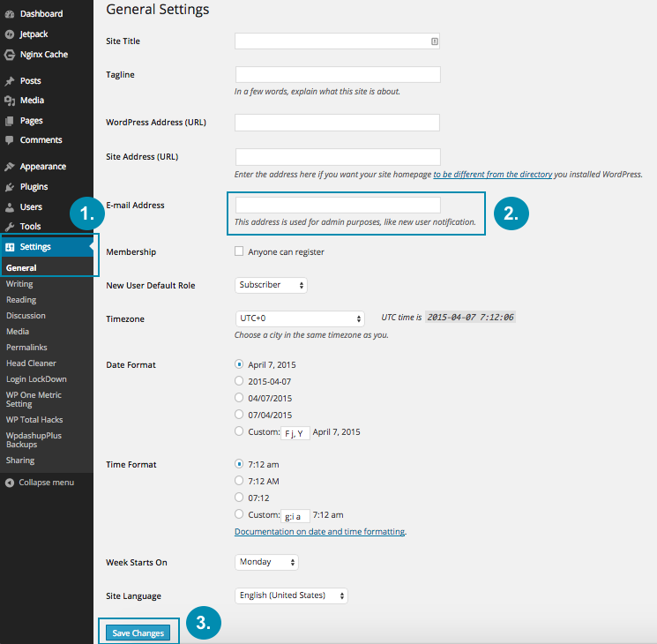Choose the 07:12 time format radio
This screenshot has width=657, height=644.
[x=239, y=498]
